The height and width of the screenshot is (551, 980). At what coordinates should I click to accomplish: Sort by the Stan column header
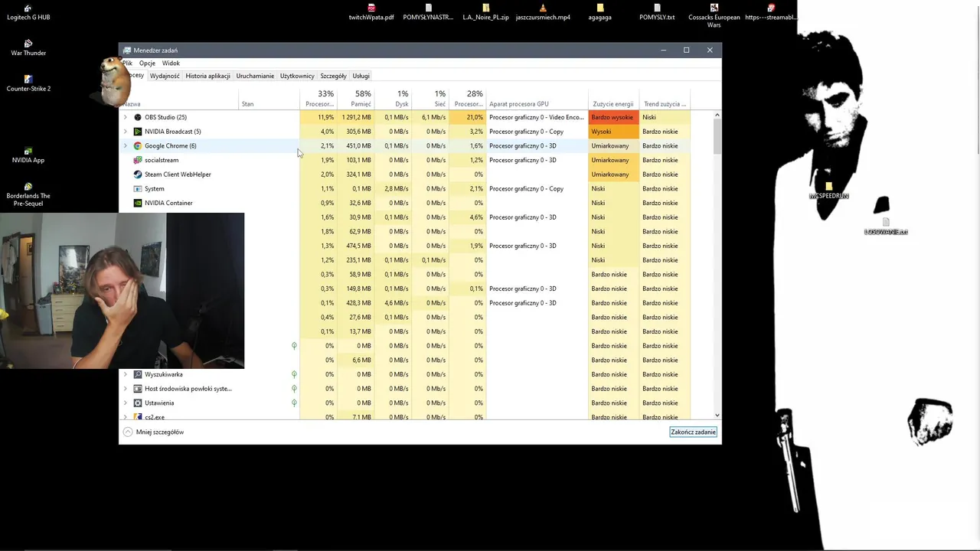pos(269,99)
